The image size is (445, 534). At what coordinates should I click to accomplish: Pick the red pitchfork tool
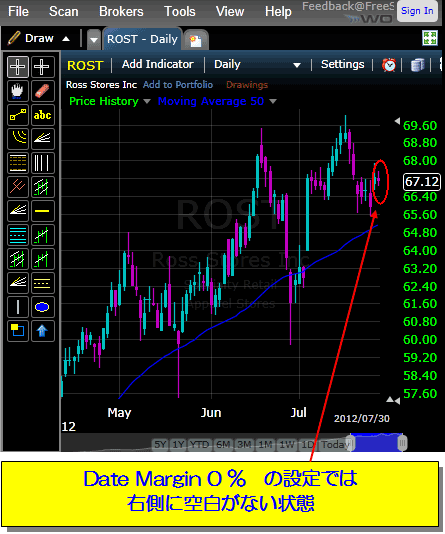[18, 187]
